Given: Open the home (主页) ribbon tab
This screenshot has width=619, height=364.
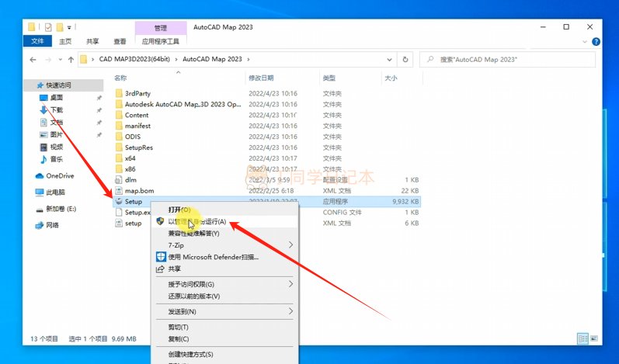Looking at the screenshot, I should point(65,41).
